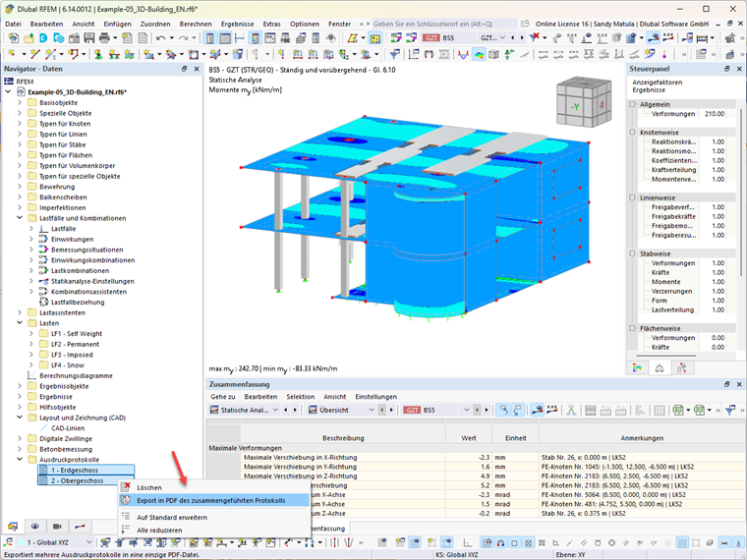Click the color scale tab in Steuerpanel
The width and height of the screenshot is (747, 560).
point(638,367)
